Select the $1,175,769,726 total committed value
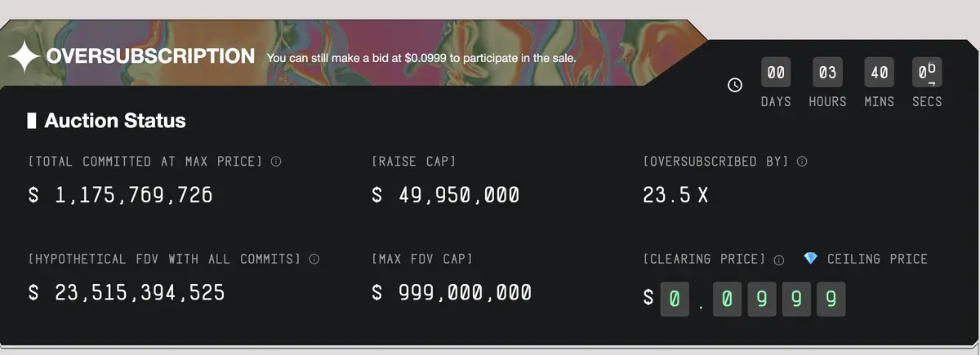The image size is (980, 355). (x=121, y=196)
